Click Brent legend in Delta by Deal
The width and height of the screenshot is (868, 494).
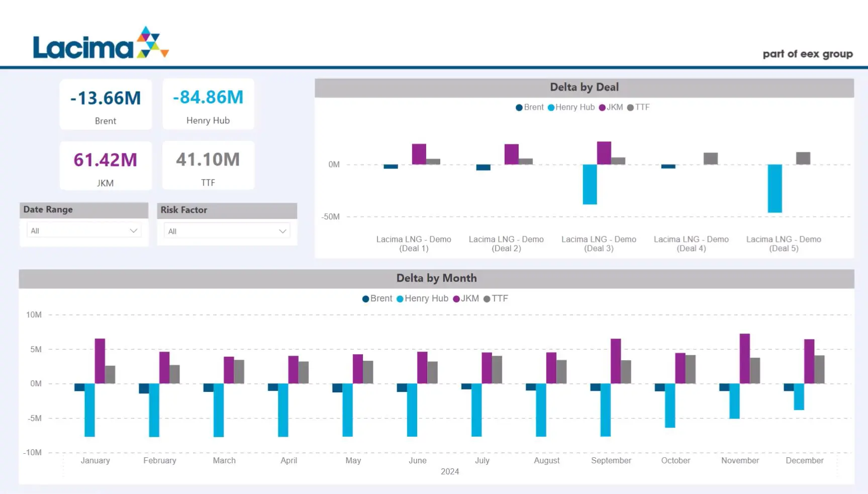click(530, 107)
